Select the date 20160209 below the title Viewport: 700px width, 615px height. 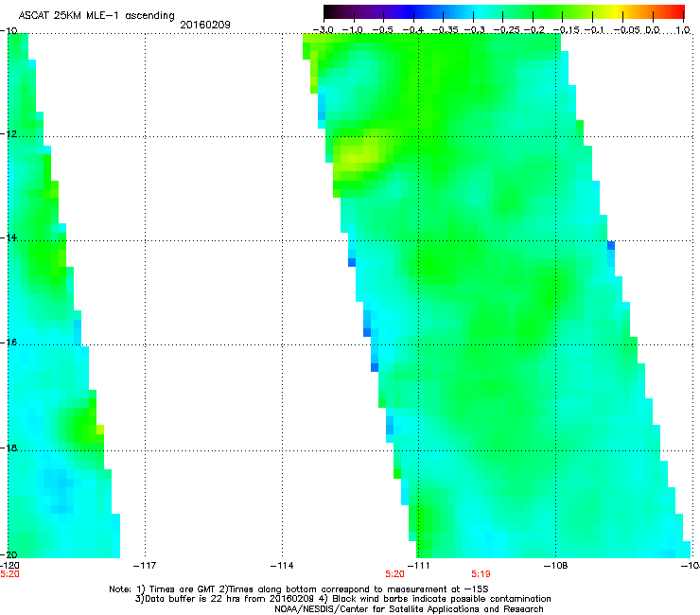(205, 25)
